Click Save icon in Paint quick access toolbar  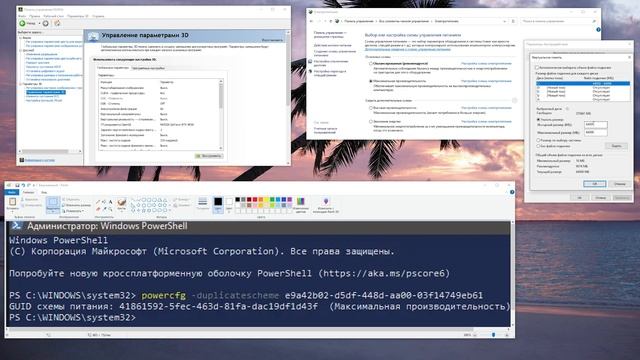tap(17, 185)
